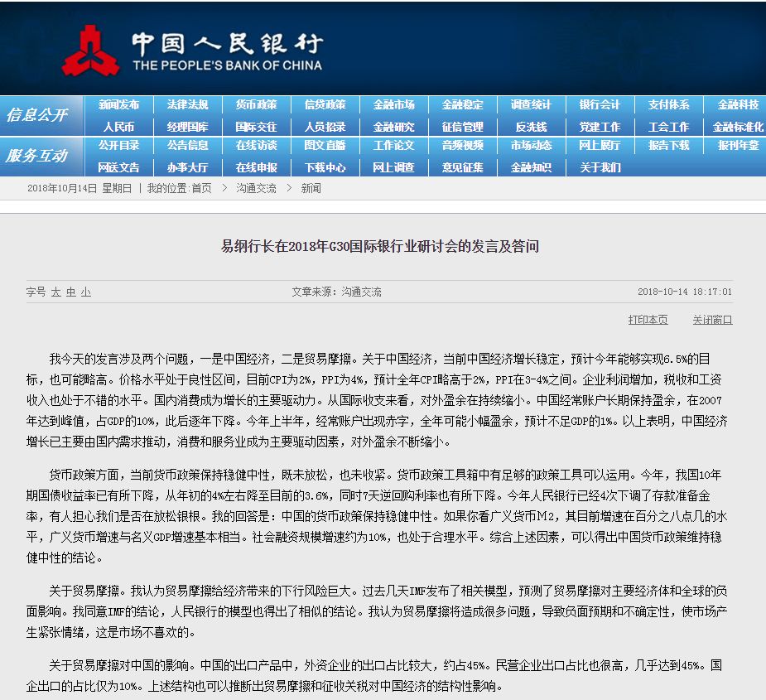Set font size to 小
Image resolution: width=766 pixels, height=700 pixels.
86,292
